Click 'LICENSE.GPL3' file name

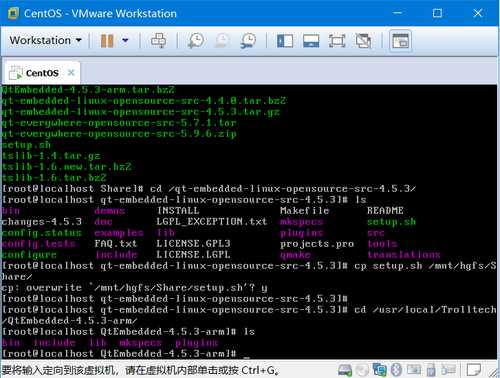click(193, 244)
